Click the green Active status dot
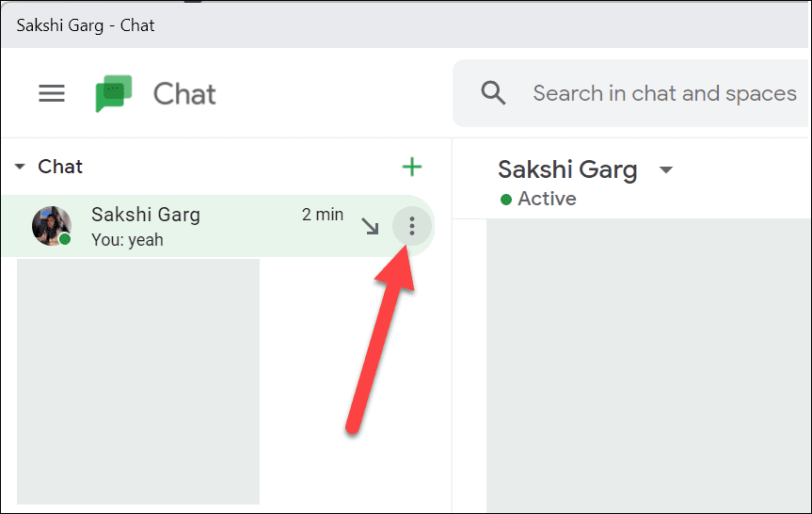 (x=506, y=199)
